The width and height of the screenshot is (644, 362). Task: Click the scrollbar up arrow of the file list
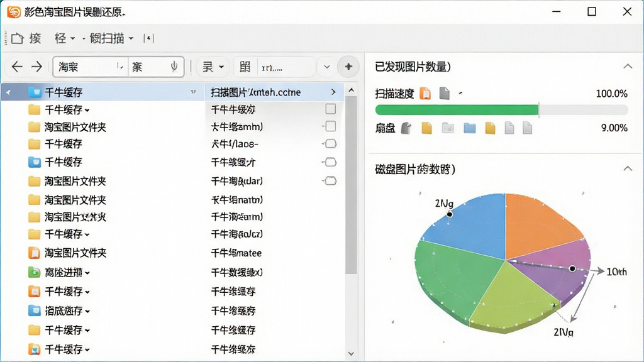click(351, 90)
